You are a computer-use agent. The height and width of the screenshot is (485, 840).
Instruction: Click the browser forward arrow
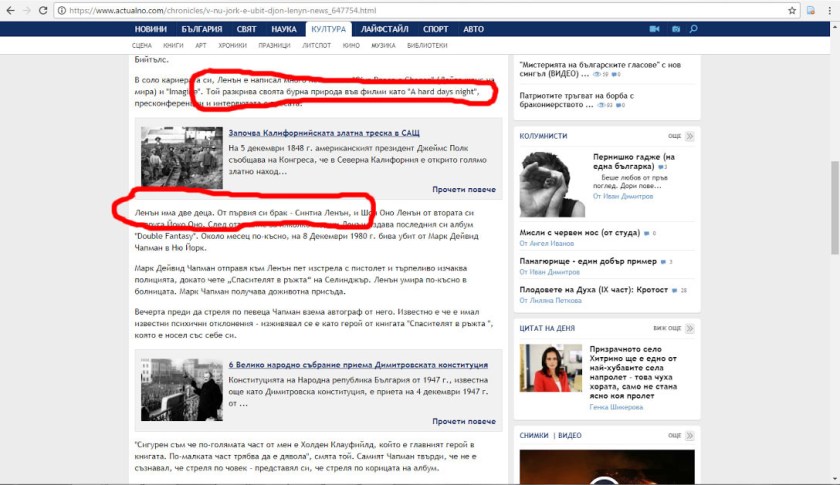pos(30,11)
